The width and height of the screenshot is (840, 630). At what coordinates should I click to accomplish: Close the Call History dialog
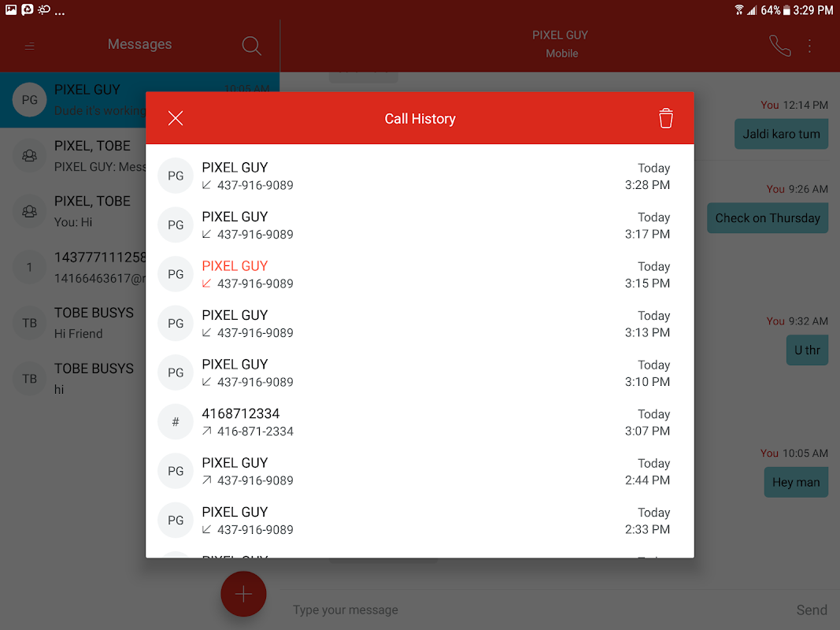pyautogui.click(x=176, y=118)
